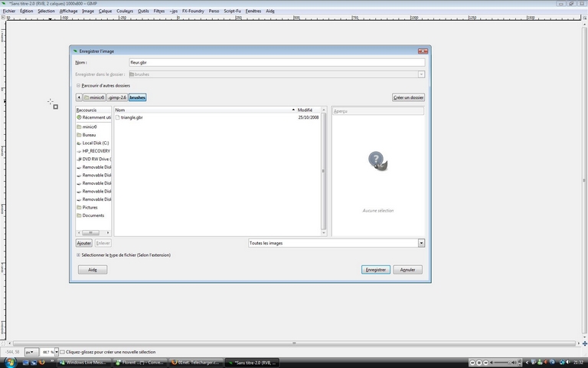Open the Calque menu
The image size is (588, 368).
tap(105, 11)
